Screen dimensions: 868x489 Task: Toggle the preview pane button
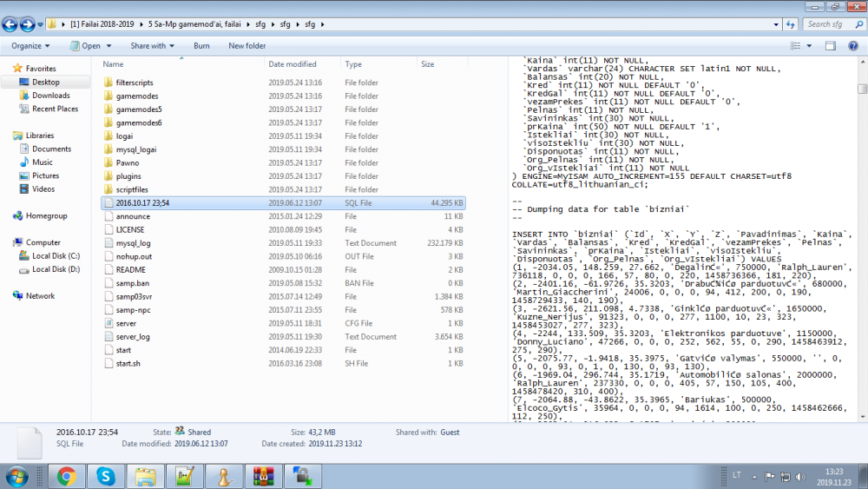coord(831,46)
